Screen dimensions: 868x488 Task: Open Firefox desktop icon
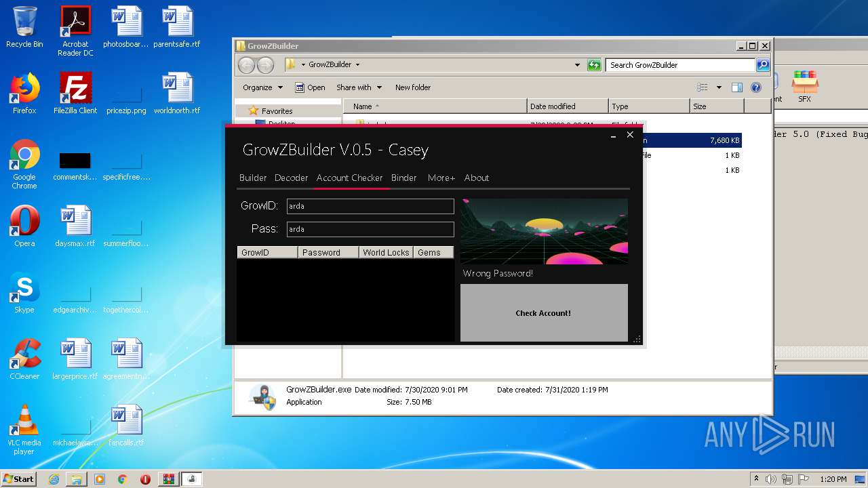pyautogui.click(x=24, y=93)
